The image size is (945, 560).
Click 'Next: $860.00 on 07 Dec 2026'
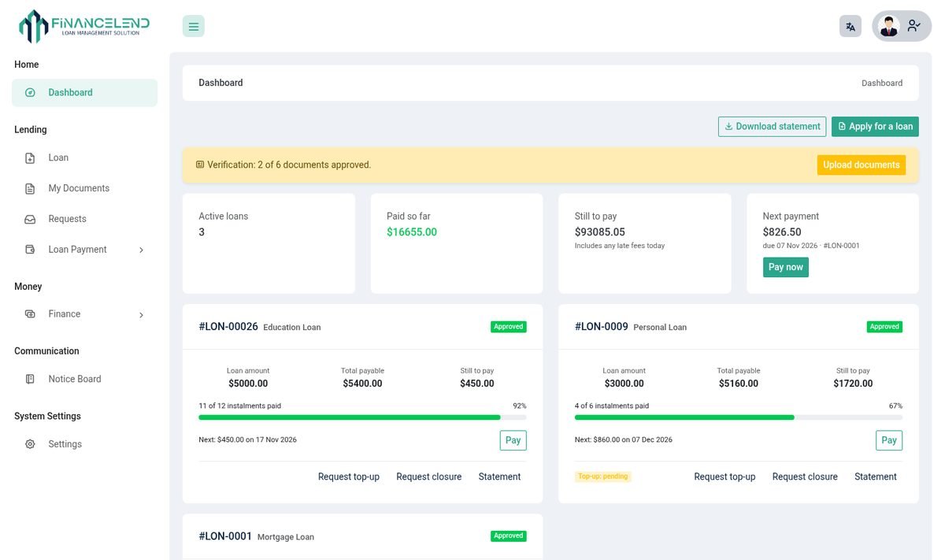[624, 439]
